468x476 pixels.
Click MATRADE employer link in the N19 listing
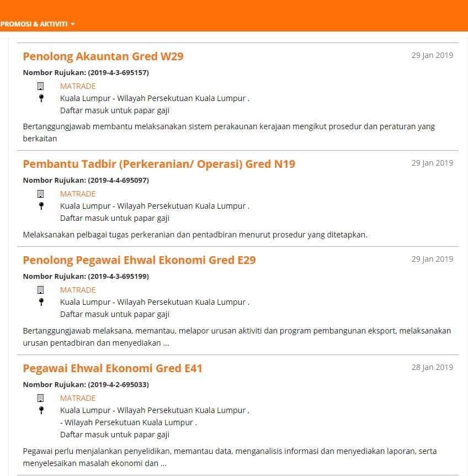click(x=78, y=194)
